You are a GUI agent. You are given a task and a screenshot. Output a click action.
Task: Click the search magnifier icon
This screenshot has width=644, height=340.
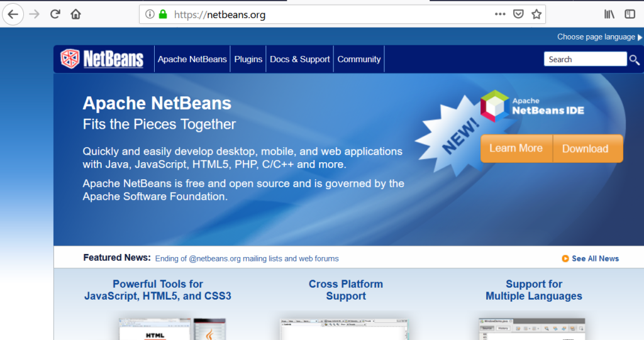(635, 60)
